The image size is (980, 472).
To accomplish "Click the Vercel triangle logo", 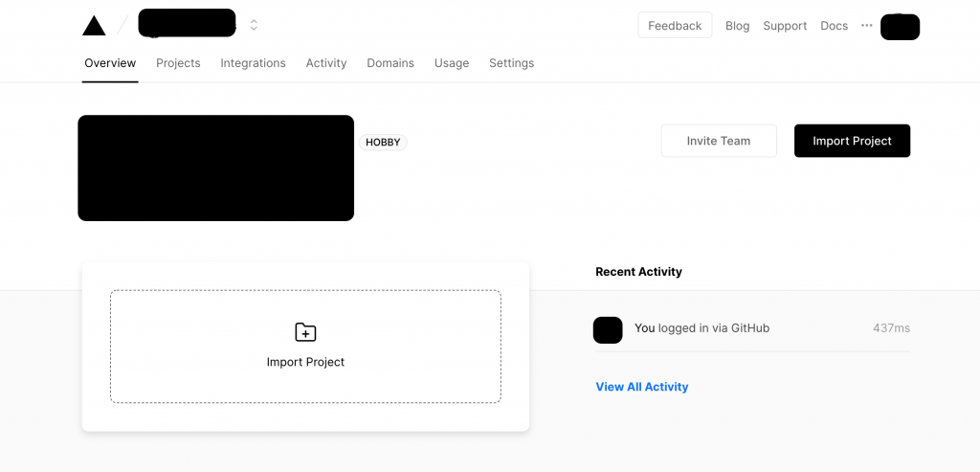I will click(x=95, y=26).
